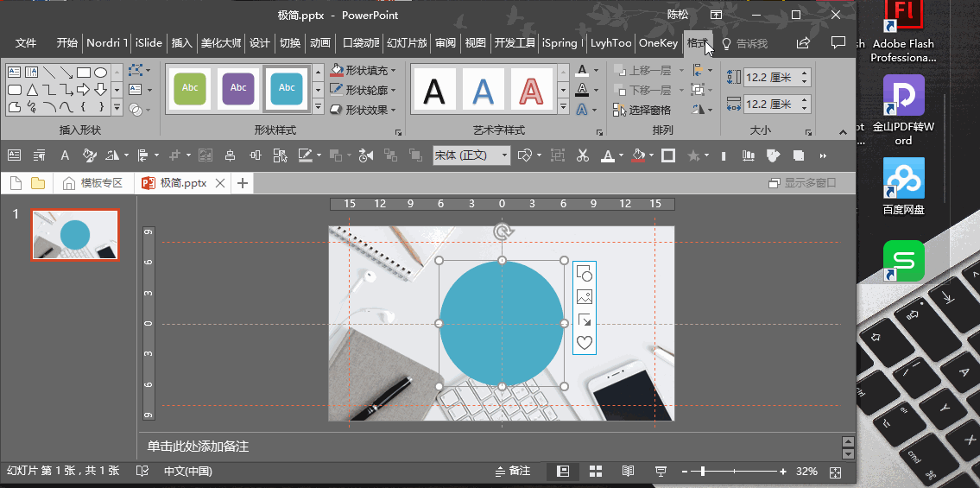Apply the blue Abc shape style
980x488 pixels.
point(287,88)
